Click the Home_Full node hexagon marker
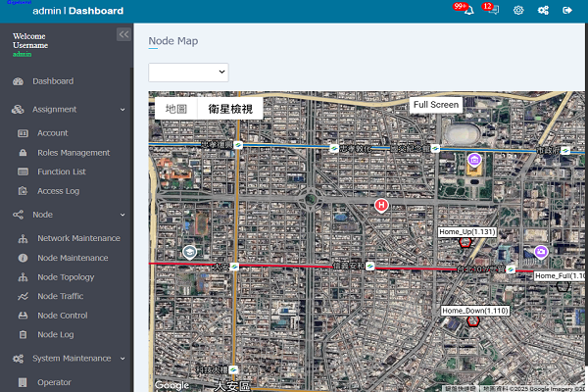588x392 pixels. [563, 286]
